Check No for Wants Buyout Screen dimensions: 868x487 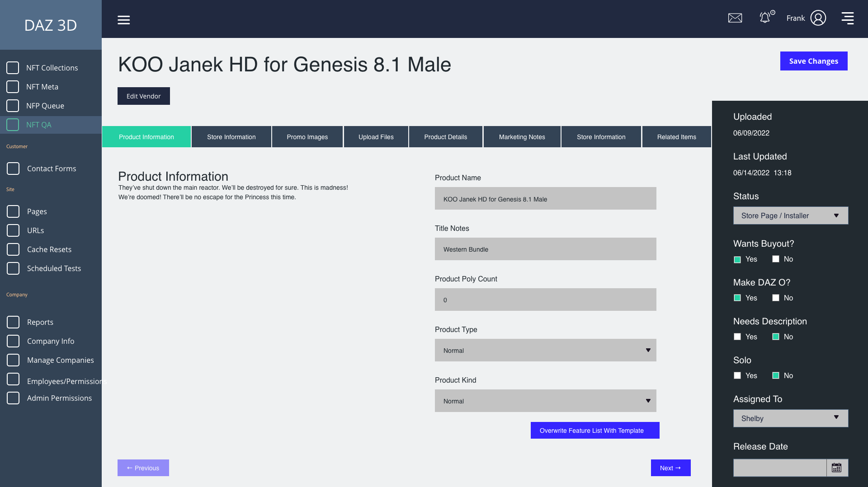click(776, 259)
